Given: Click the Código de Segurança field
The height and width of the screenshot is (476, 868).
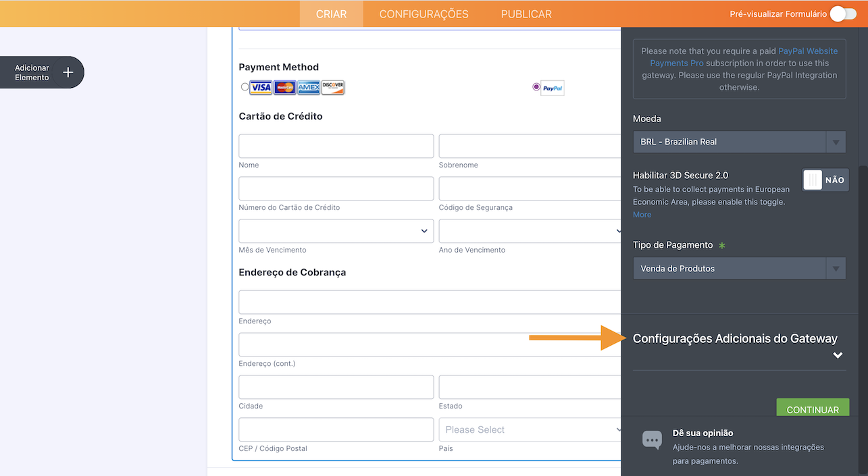Looking at the screenshot, I should click(531, 188).
